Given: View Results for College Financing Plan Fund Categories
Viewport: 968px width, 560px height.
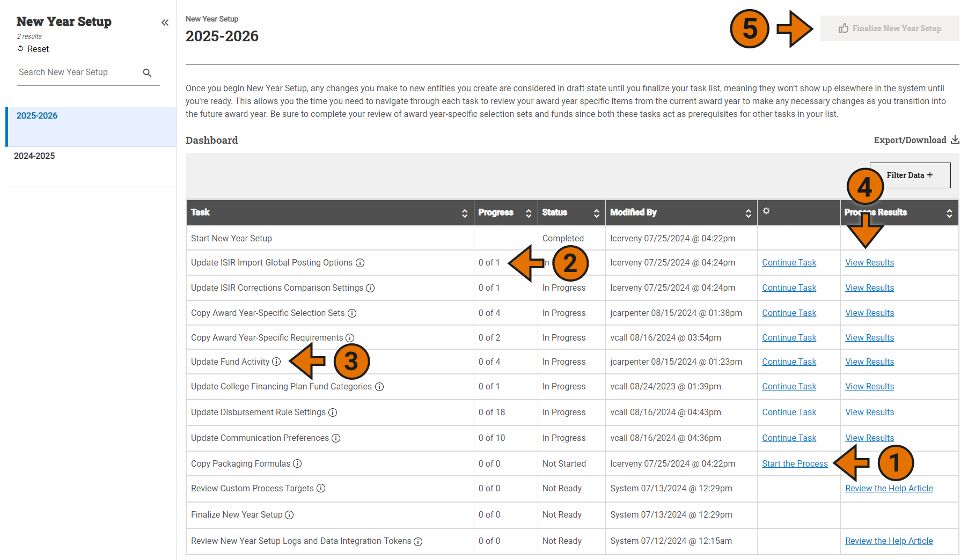Looking at the screenshot, I should coord(869,387).
